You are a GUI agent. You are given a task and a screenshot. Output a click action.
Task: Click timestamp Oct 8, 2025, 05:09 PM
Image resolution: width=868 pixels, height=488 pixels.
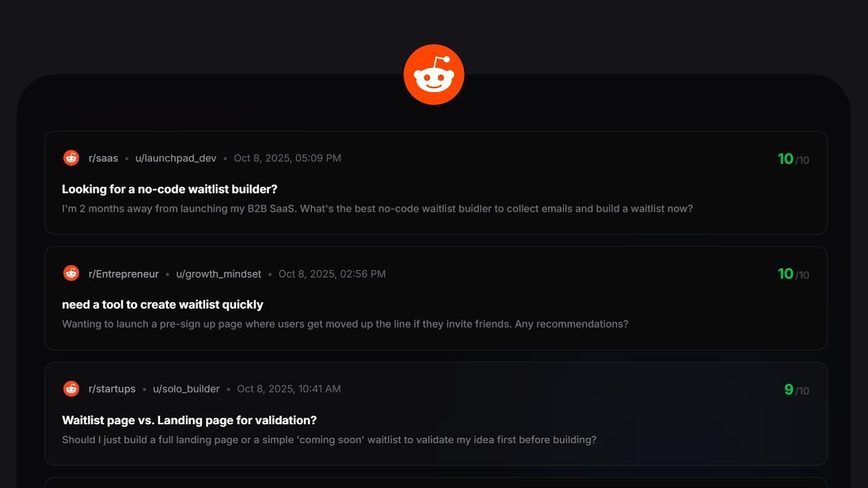(288, 158)
